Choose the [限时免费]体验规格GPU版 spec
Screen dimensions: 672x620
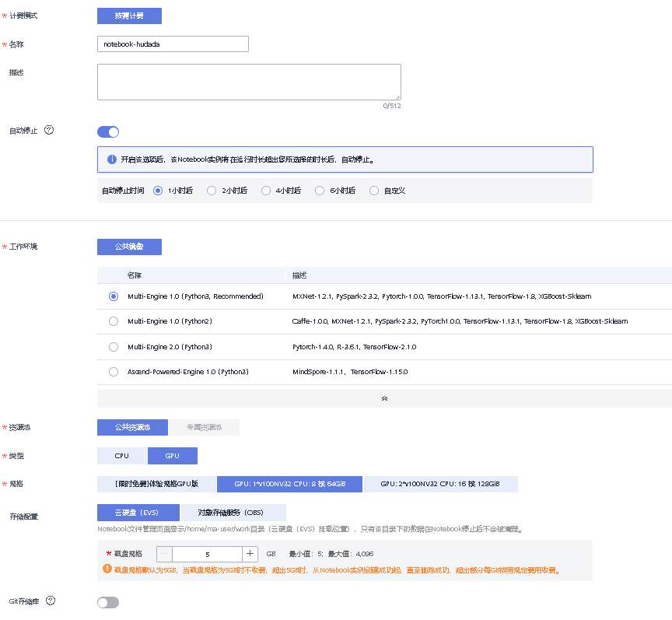tap(156, 484)
